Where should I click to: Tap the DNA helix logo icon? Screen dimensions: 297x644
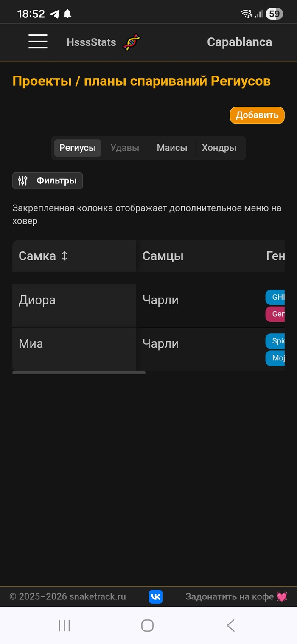[x=132, y=42]
